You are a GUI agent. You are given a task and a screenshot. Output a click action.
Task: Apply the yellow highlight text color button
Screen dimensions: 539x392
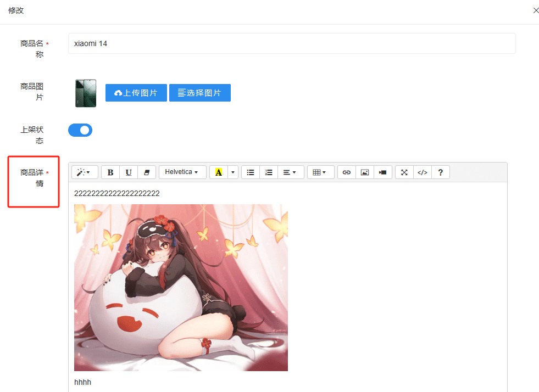point(219,172)
